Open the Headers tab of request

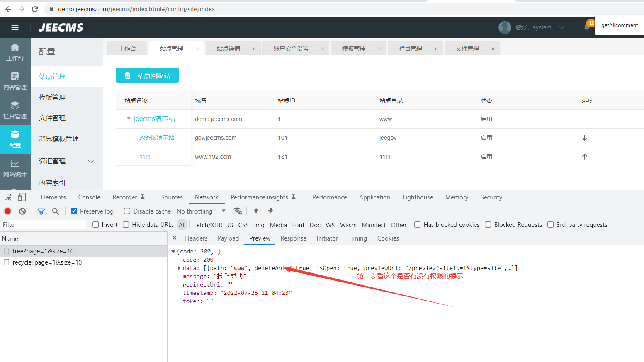196,238
